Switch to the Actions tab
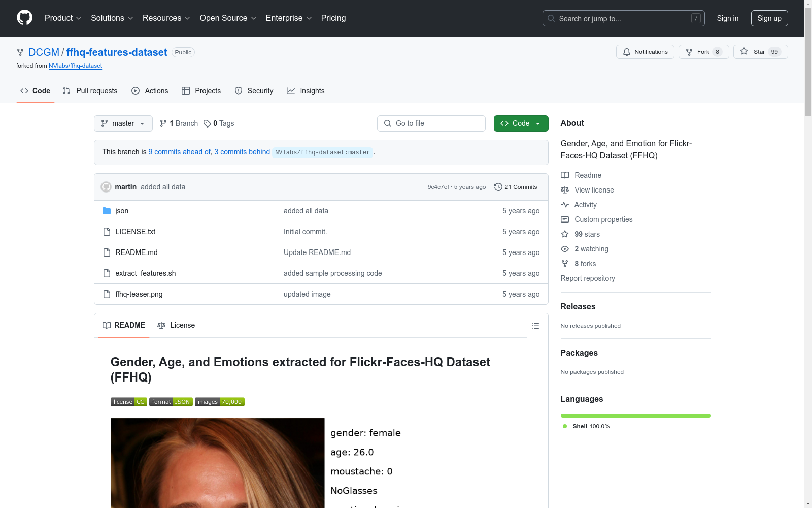 tap(150, 91)
